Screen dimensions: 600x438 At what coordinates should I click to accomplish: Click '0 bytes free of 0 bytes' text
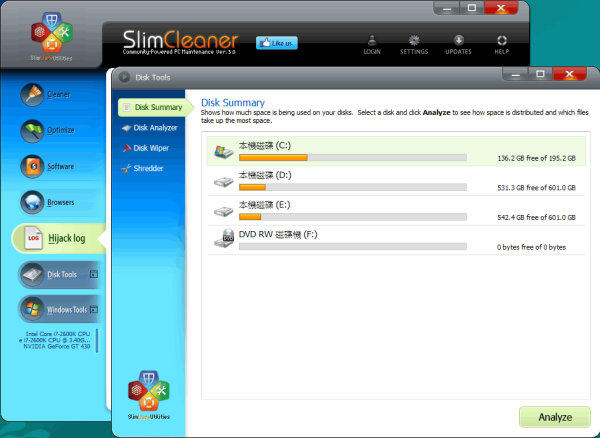pyautogui.click(x=531, y=247)
